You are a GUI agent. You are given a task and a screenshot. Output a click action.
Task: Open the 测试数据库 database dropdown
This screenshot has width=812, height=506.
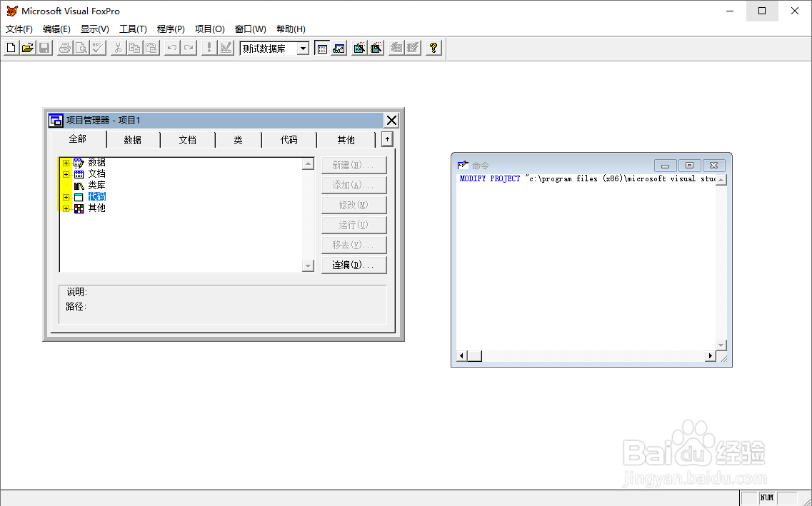[x=304, y=49]
